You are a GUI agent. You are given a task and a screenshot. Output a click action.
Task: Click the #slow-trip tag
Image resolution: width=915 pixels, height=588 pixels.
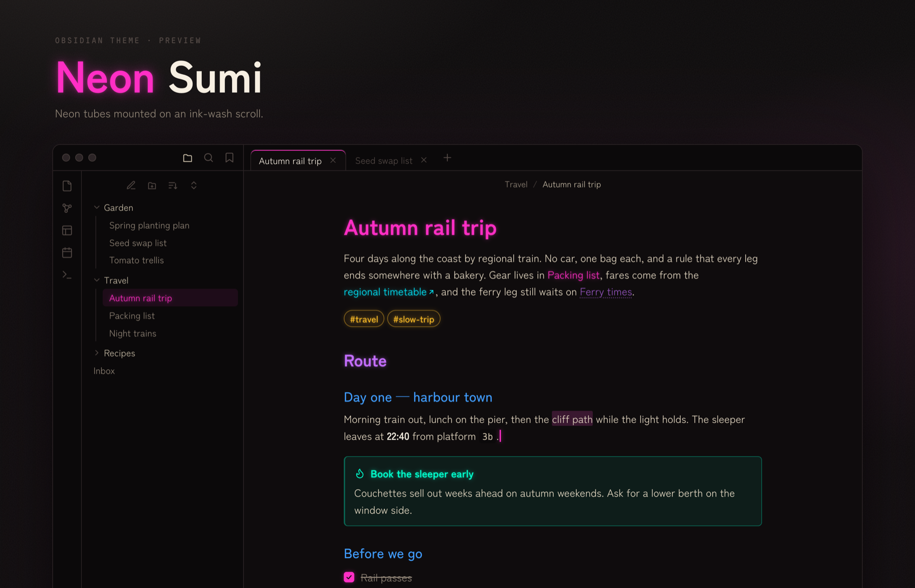tap(414, 319)
